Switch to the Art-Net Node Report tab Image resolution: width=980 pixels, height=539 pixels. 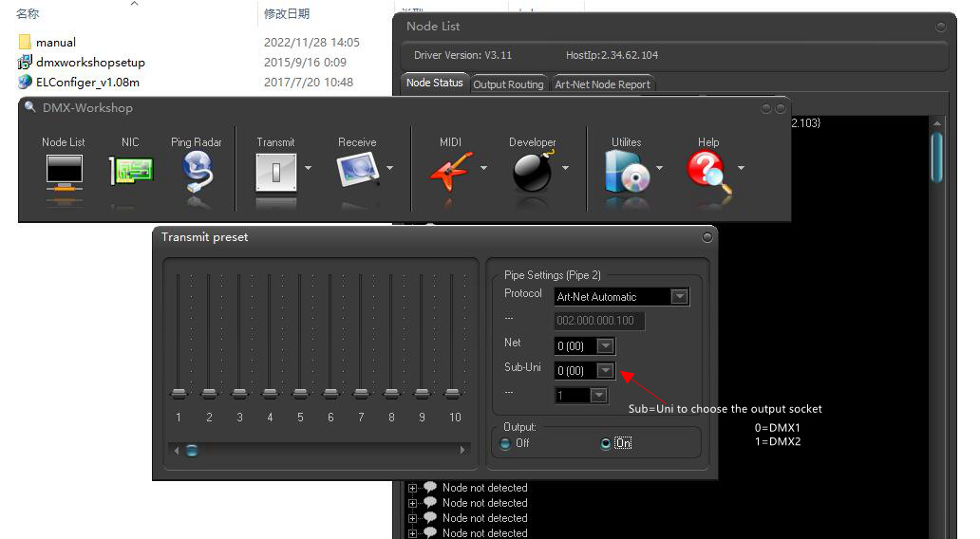pos(602,84)
